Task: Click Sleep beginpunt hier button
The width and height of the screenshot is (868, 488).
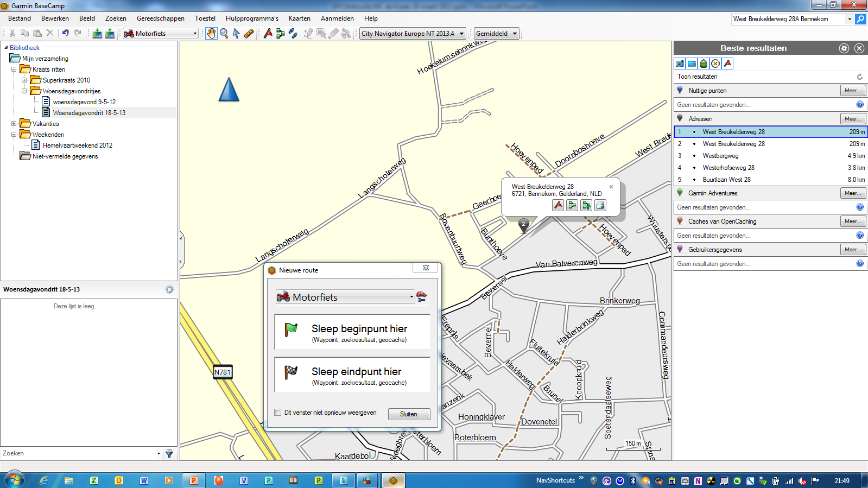Action: click(x=352, y=332)
